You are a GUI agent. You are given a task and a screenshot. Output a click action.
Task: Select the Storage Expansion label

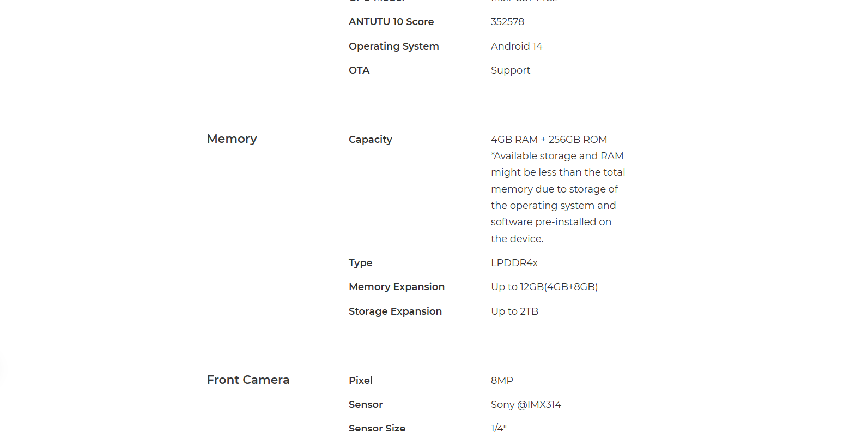click(396, 311)
